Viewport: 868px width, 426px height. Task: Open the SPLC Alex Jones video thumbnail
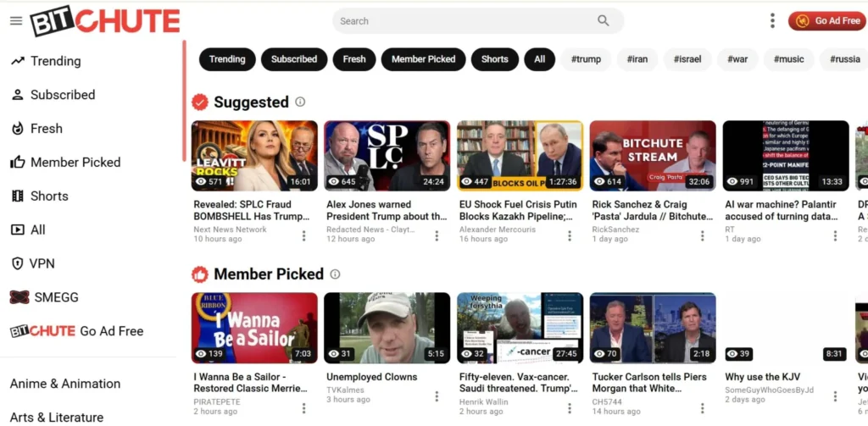click(x=387, y=156)
